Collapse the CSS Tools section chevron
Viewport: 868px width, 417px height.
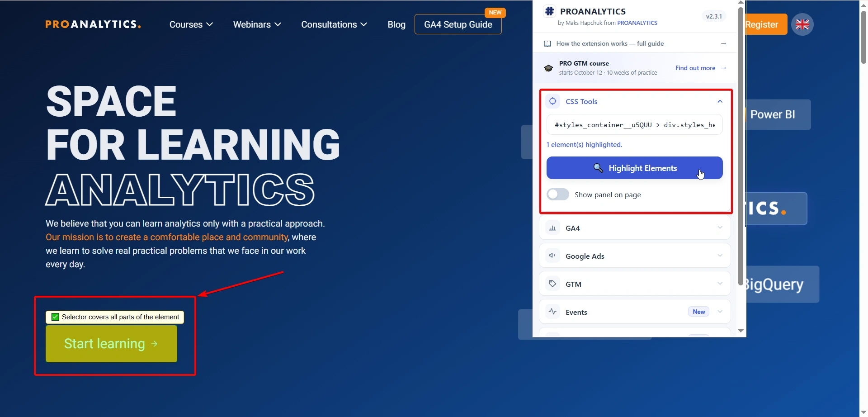coord(720,101)
